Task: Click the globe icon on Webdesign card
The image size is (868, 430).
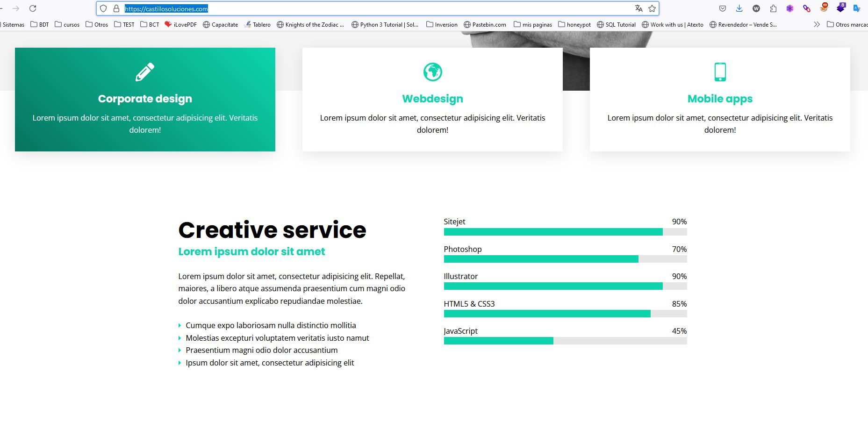Action: click(433, 72)
